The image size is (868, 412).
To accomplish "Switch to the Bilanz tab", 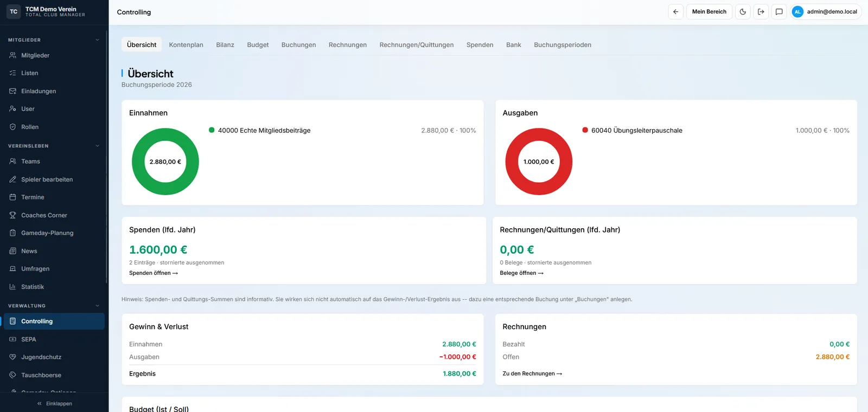I will pos(225,45).
